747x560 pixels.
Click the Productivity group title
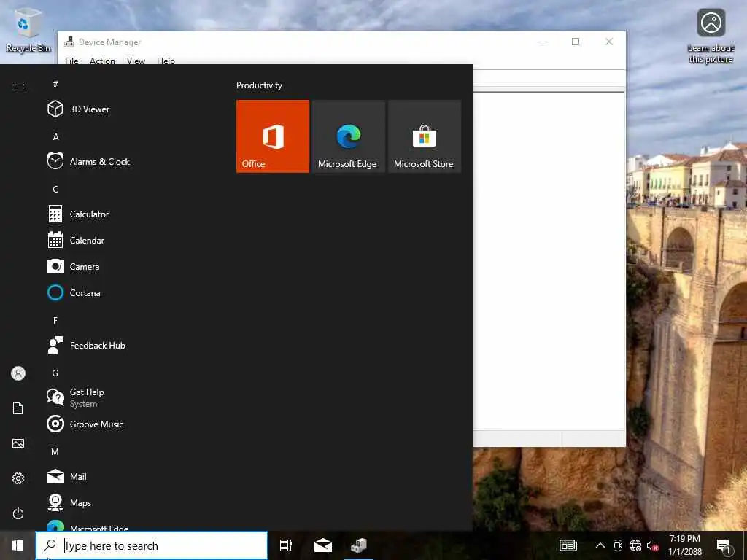pos(259,85)
